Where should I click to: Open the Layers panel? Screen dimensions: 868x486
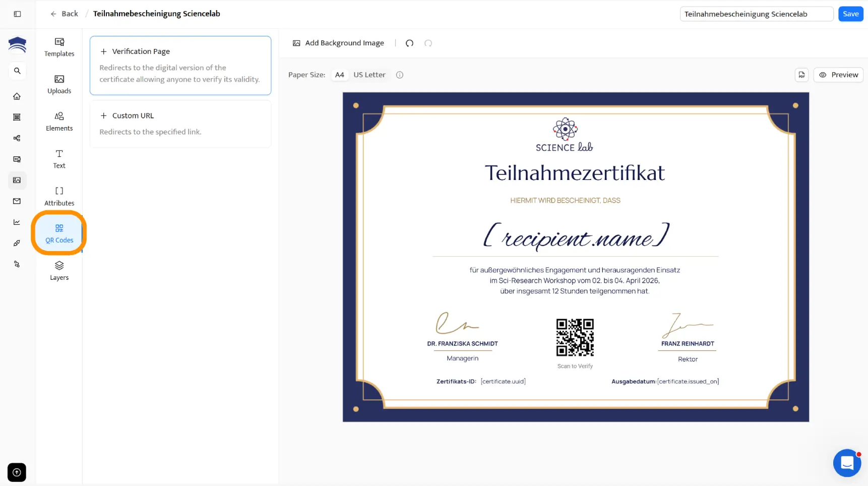point(59,271)
